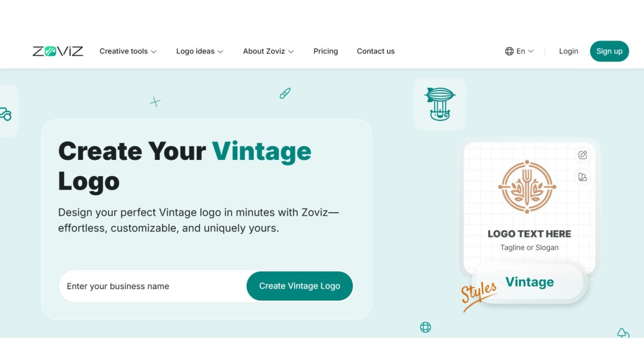Open the Contact us menu item
This screenshot has width=644, height=362.
[x=375, y=51]
